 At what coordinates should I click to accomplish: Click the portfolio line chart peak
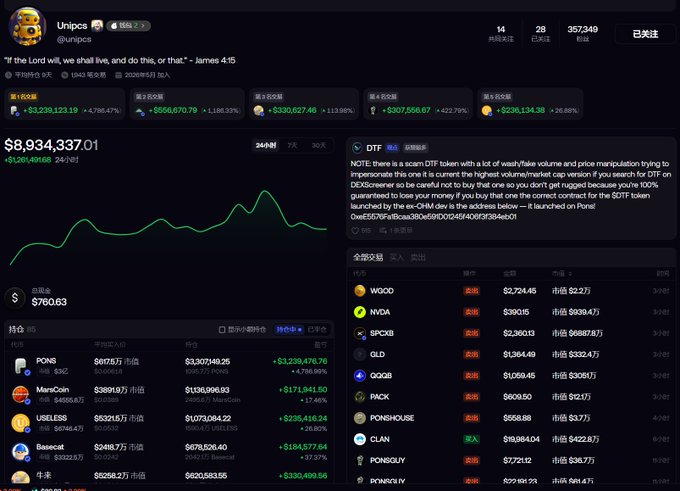[x=265, y=191]
